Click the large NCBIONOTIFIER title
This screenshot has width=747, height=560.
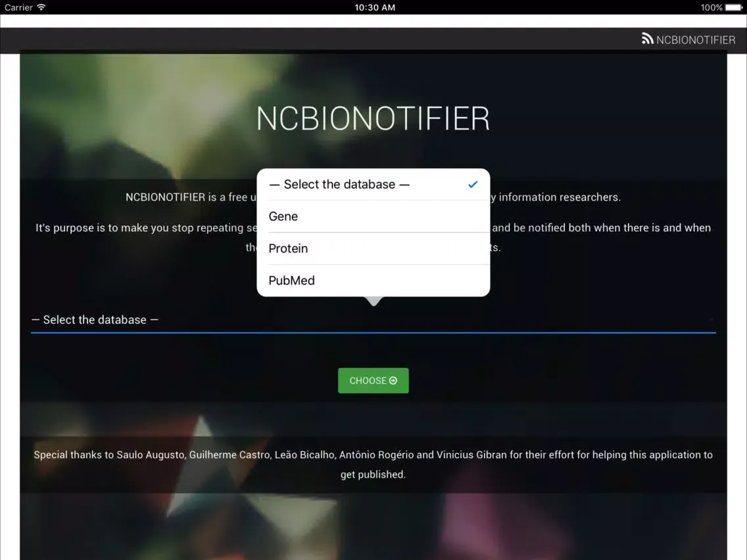coord(373,118)
